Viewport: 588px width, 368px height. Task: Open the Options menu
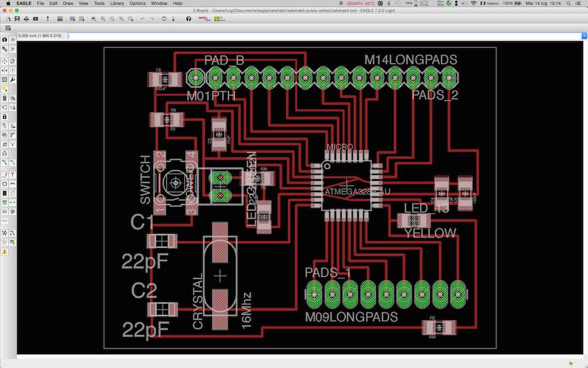click(x=137, y=4)
